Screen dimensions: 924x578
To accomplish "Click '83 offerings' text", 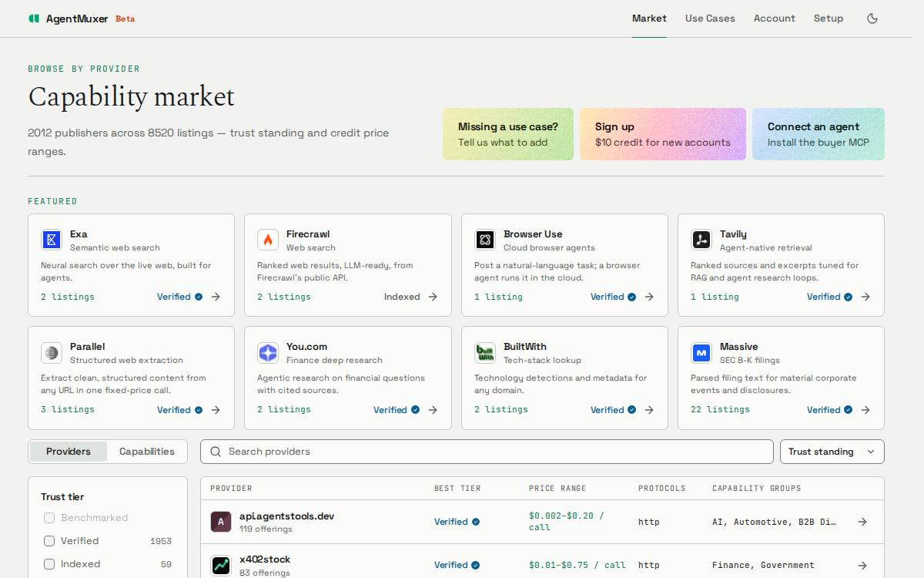I will tap(265, 573).
